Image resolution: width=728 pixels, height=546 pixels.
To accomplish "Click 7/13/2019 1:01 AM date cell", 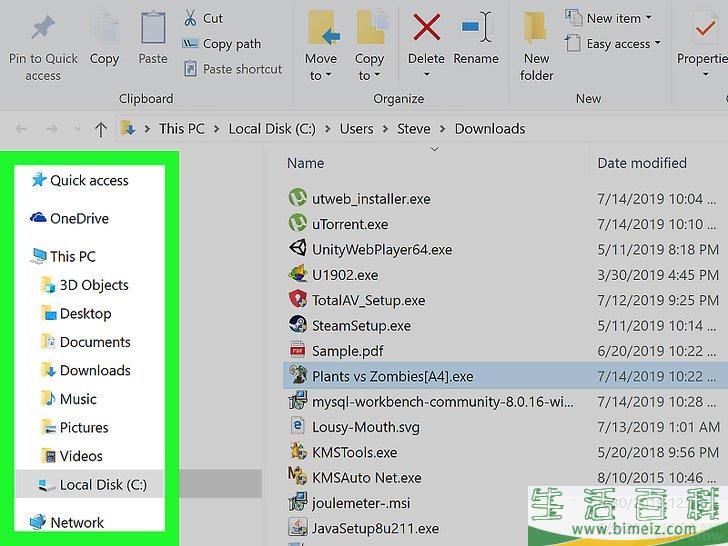I will [658, 427].
